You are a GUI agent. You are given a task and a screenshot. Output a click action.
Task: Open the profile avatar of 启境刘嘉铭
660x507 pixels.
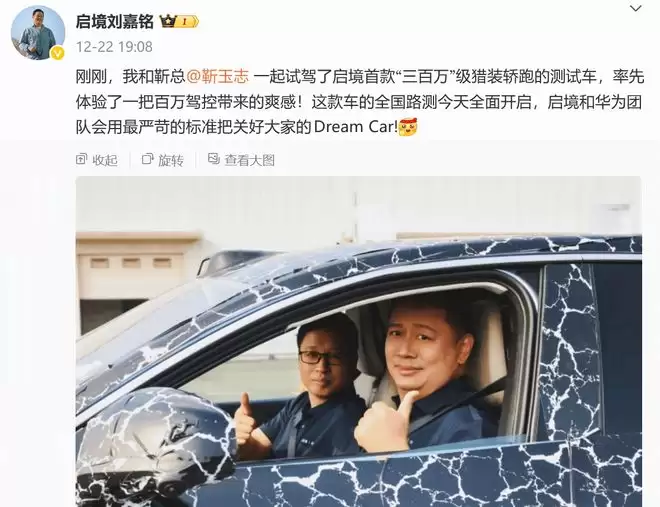(x=38, y=33)
